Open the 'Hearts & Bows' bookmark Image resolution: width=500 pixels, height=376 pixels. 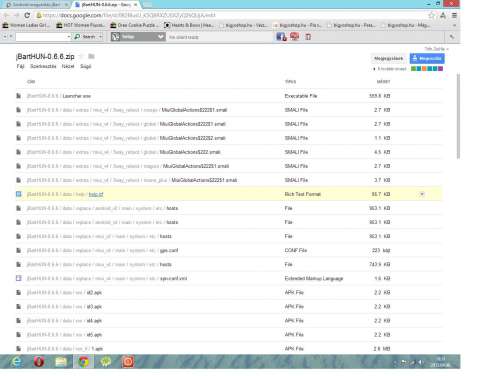[189, 25]
